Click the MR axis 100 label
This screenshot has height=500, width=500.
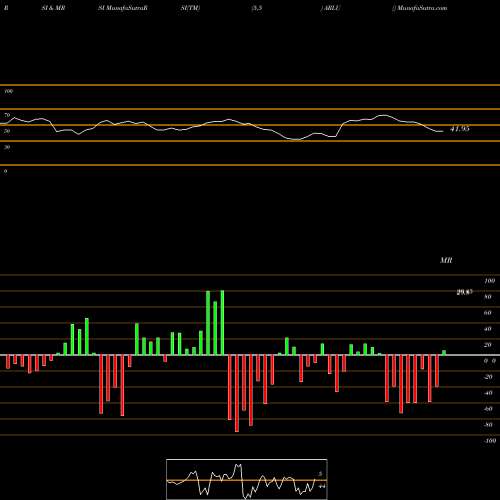[490, 281]
